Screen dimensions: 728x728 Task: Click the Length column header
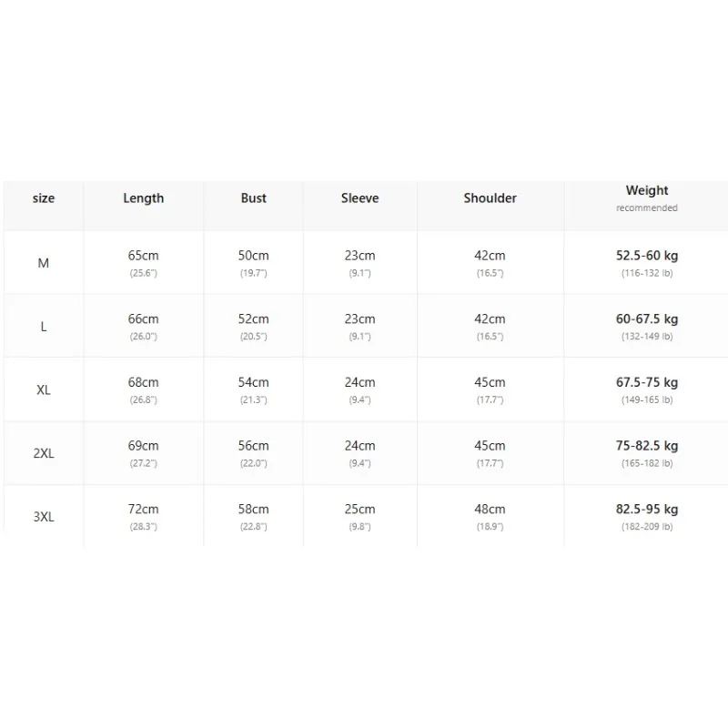pos(144,198)
